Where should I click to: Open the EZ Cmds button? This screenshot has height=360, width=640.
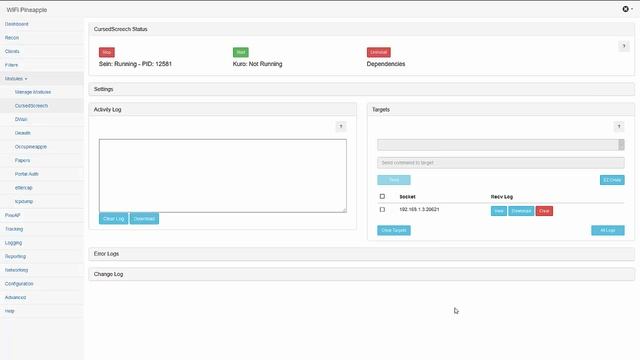[612, 180]
